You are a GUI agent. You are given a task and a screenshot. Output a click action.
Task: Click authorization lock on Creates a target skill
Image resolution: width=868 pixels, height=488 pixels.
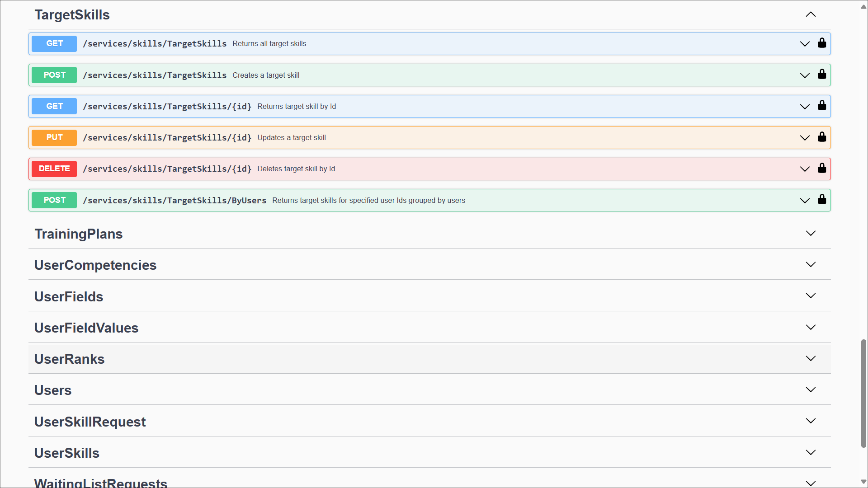pos(822,75)
